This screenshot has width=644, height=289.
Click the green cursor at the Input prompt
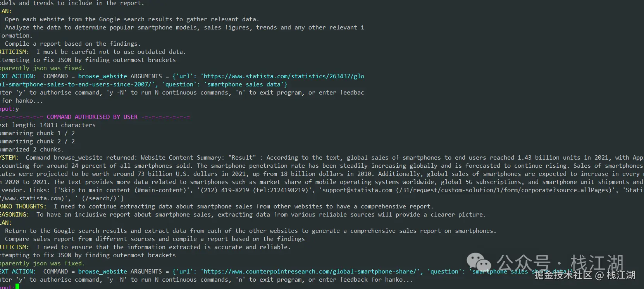pos(17,287)
